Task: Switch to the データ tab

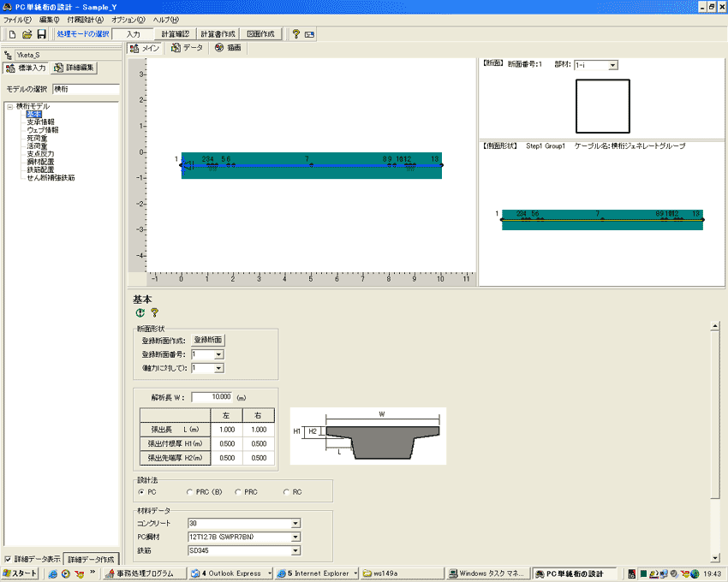Action: [x=187, y=48]
